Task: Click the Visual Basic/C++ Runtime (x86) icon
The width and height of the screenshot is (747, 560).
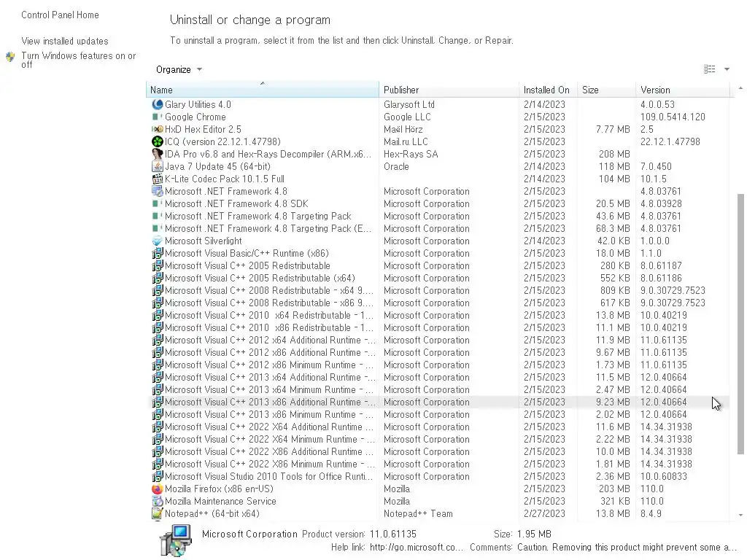Action: (158, 253)
